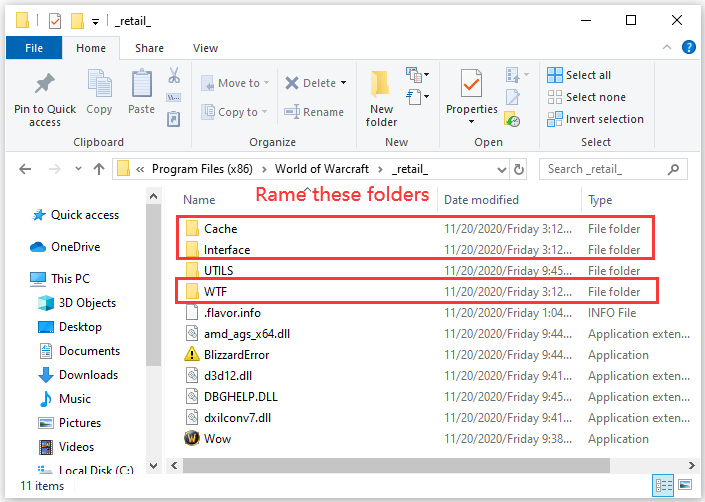Screen dimensions: 705x502
Task: Sort by the Date modified column
Action: point(481,200)
